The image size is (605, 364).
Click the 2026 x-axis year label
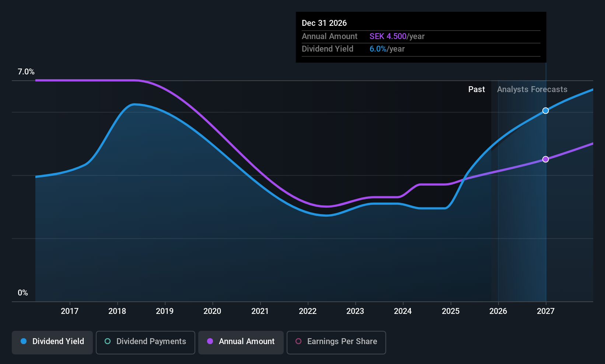498,311
